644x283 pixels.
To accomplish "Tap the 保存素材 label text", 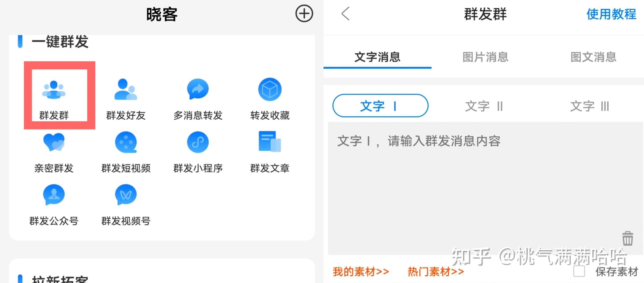I will coord(617,272).
